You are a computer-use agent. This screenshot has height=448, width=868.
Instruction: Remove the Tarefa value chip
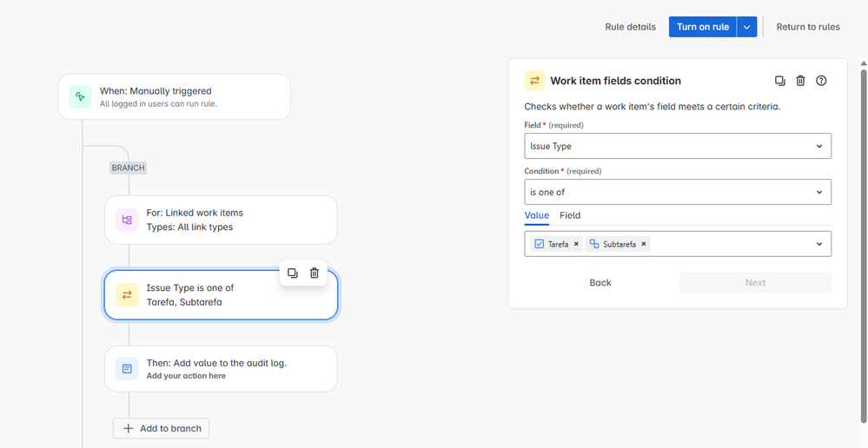pos(576,244)
